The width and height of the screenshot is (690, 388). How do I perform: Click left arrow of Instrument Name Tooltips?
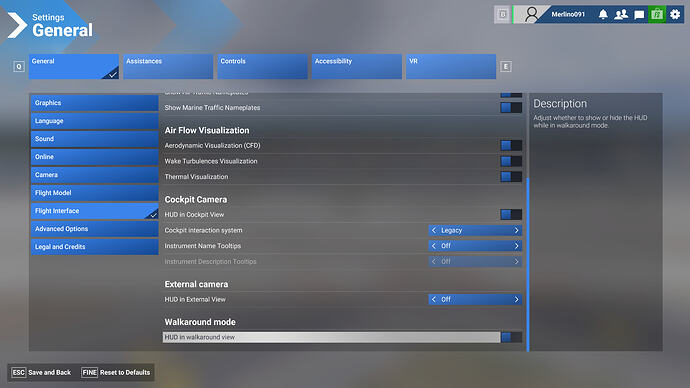click(434, 246)
